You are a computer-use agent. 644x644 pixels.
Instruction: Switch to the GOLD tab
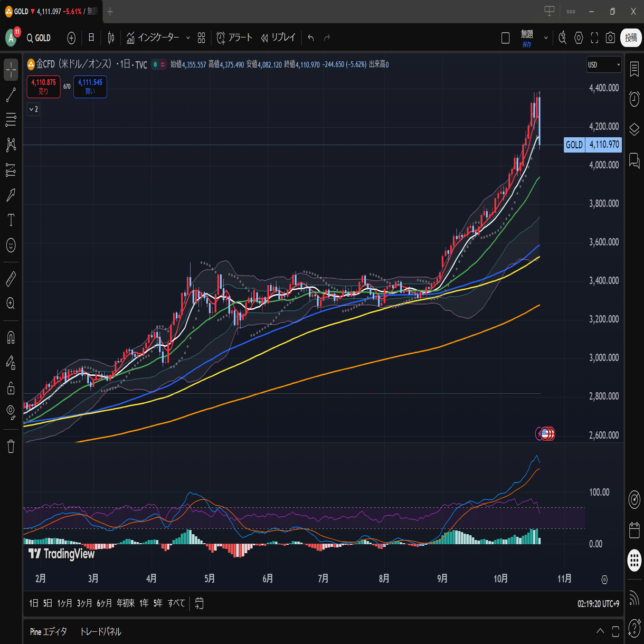pyautogui.click(x=51, y=12)
